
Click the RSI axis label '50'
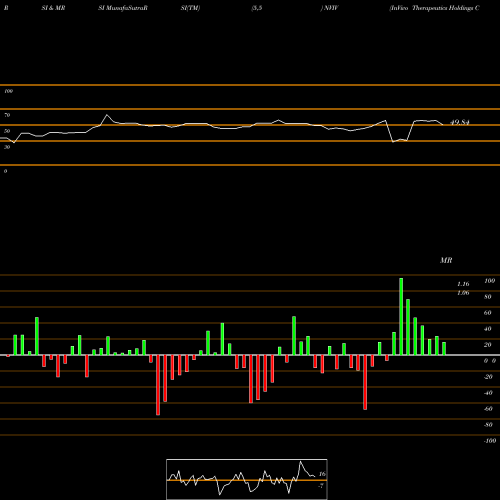coord(7,131)
